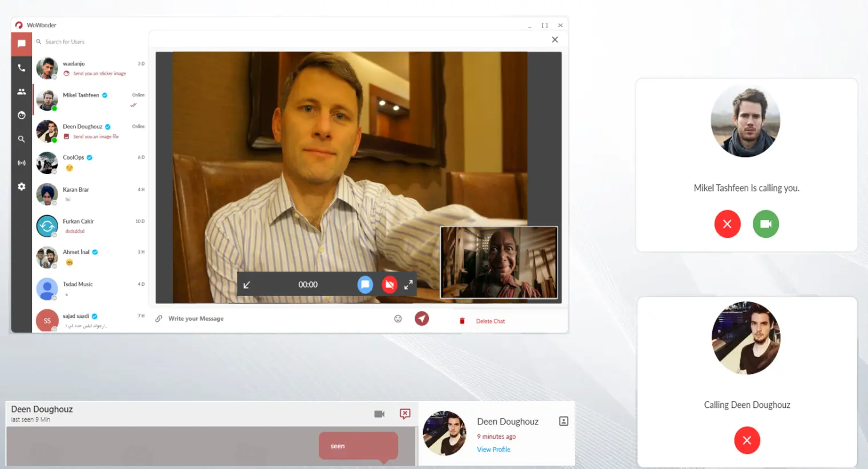Click the View Profile link
This screenshot has height=469, width=868.
point(493,450)
